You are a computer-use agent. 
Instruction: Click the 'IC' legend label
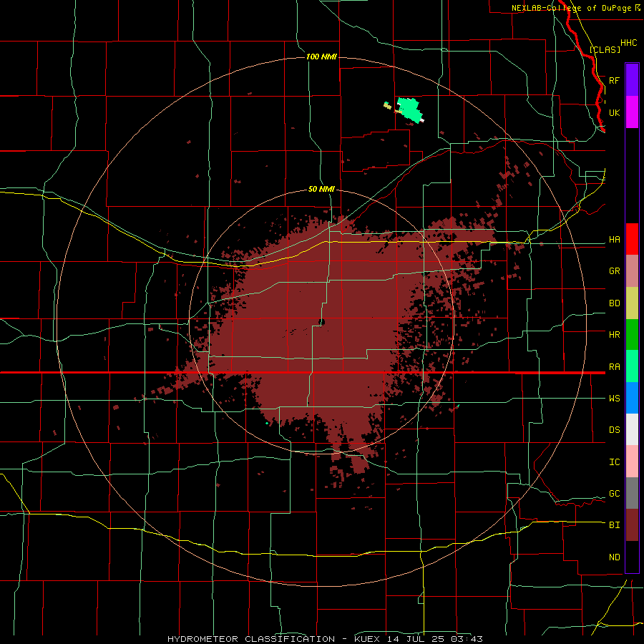[614, 462]
